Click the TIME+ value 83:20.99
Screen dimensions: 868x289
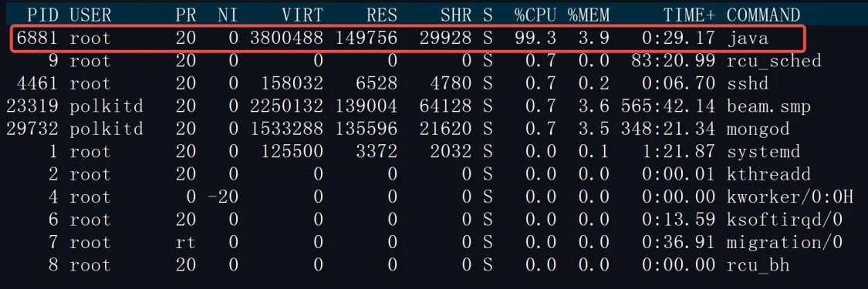pyautogui.click(x=674, y=61)
